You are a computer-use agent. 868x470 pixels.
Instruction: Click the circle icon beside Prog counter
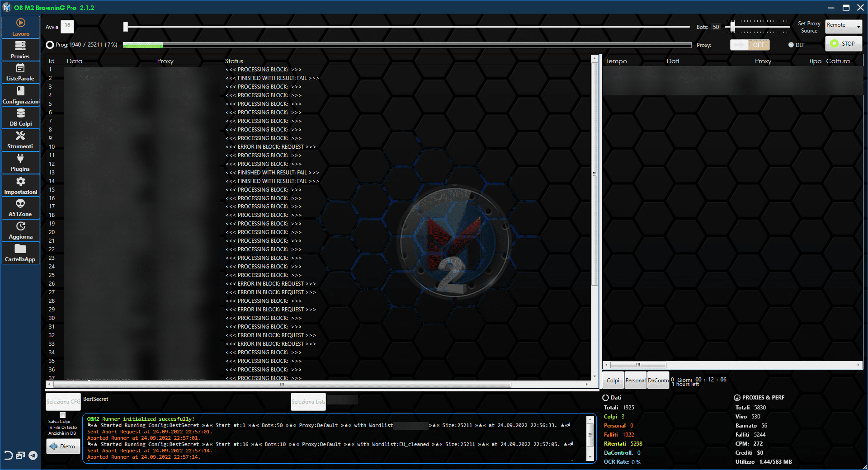point(50,45)
